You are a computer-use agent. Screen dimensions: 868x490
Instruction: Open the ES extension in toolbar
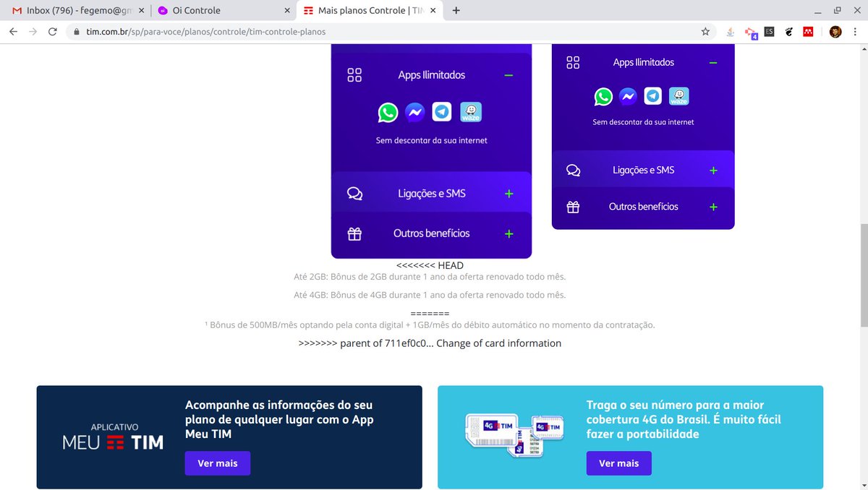(x=769, y=32)
